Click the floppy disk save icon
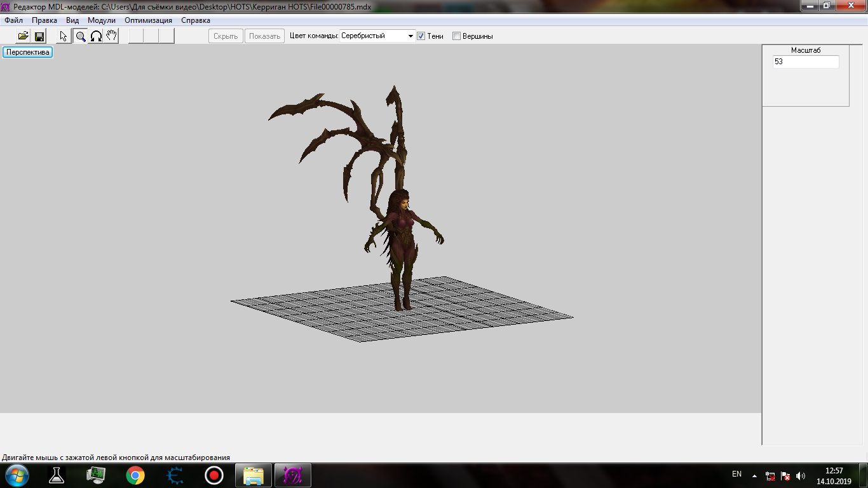This screenshot has width=868, height=488. 39,36
